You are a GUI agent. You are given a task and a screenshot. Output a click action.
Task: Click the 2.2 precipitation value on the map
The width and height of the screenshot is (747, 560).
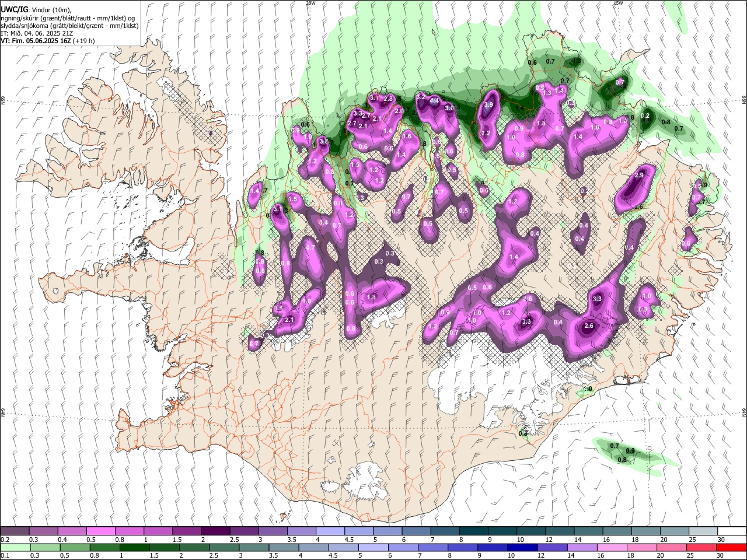point(485,133)
